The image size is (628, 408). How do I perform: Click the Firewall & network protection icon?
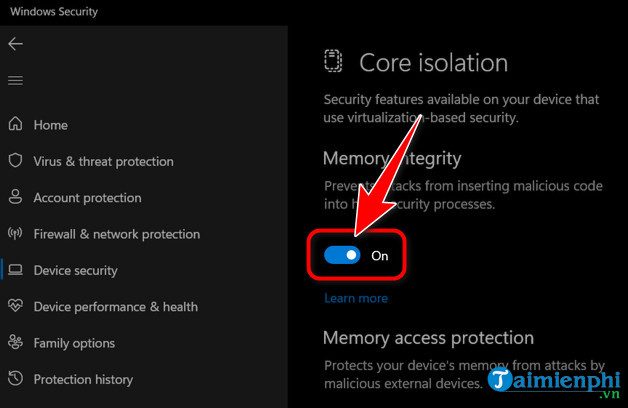tap(15, 234)
